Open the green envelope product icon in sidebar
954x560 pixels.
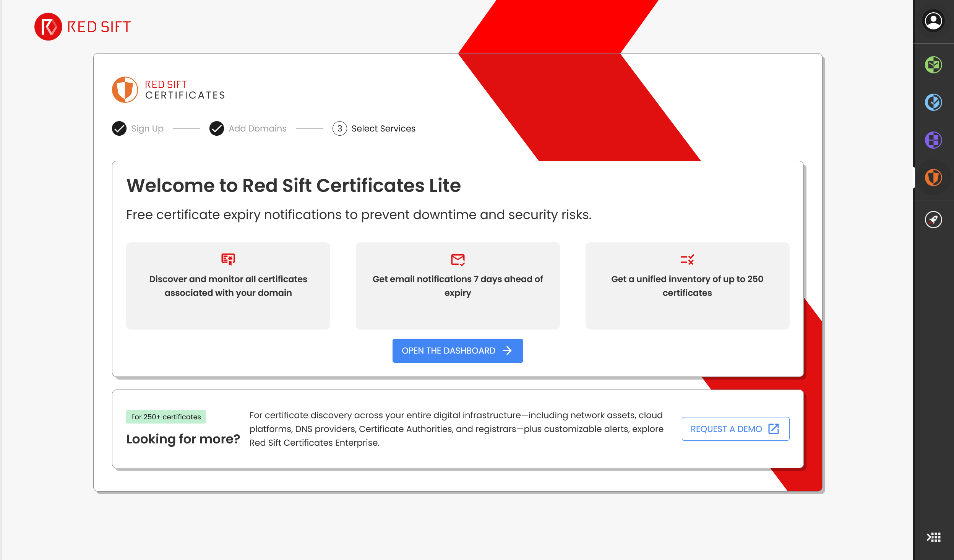(933, 65)
